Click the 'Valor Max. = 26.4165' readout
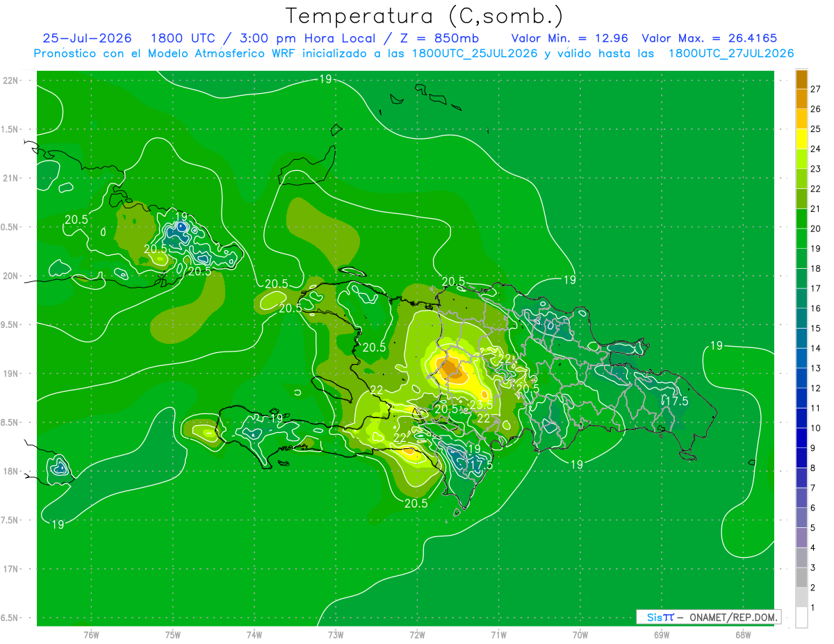The width and height of the screenshot is (834, 644). point(709,38)
